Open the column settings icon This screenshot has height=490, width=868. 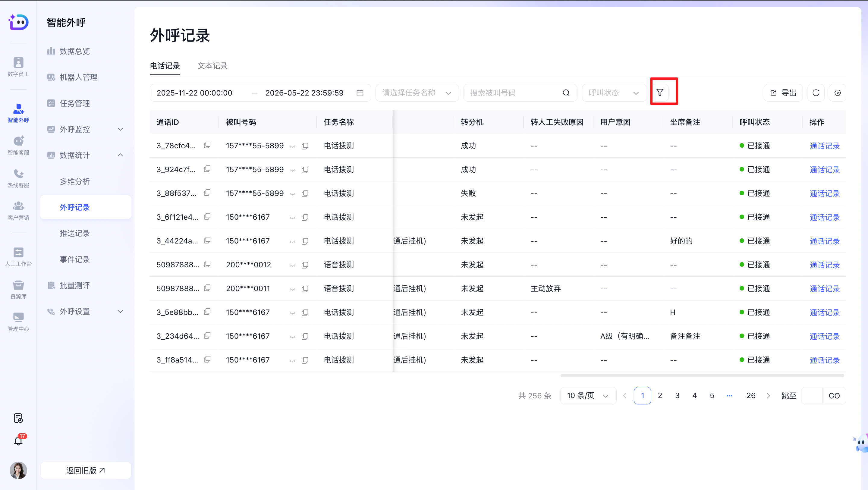837,93
